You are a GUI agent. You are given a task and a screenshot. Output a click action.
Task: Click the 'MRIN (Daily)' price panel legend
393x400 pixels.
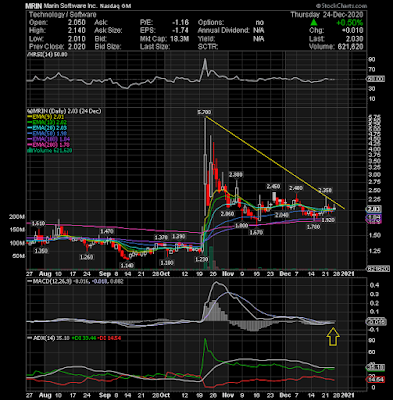[64, 111]
